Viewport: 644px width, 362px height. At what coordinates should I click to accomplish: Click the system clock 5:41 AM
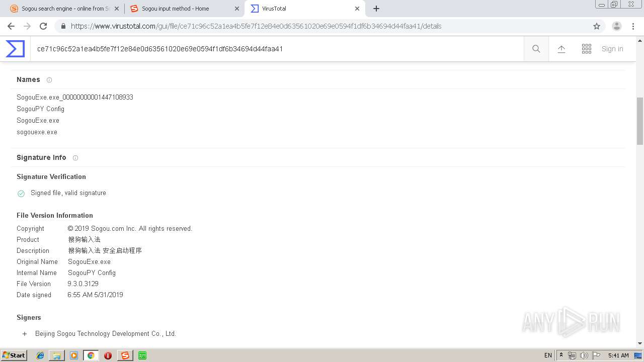[x=618, y=355]
